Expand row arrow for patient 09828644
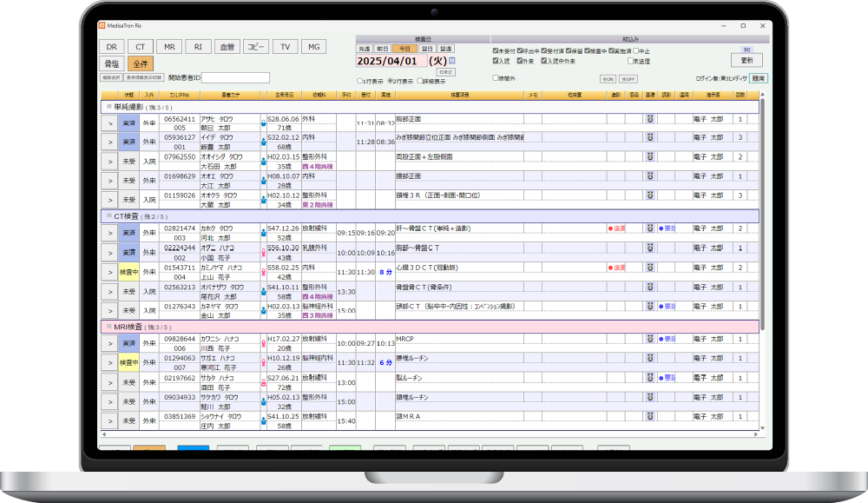868x503 pixels. coord(109,343)
